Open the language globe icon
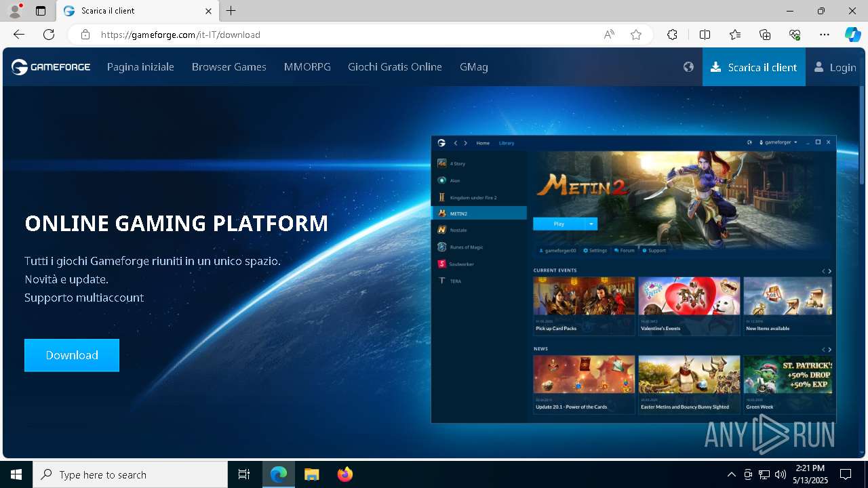The image size is (868, 488). click(688, 66)
